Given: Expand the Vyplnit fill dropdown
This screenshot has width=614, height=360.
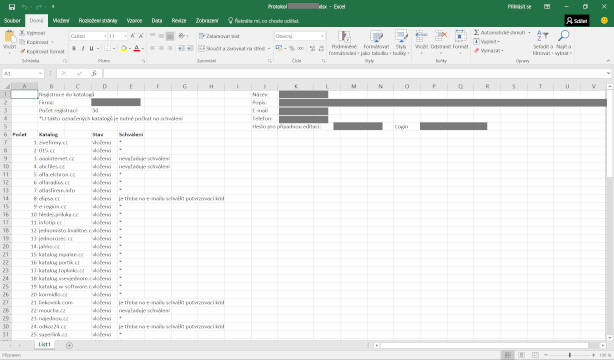Looking at the screenshot, I should click(498, 42).
